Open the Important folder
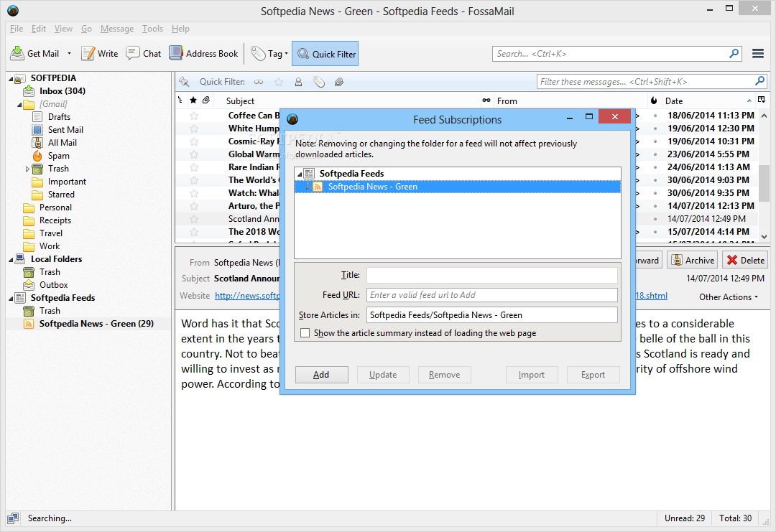776x532 pixels. point(67,182)
